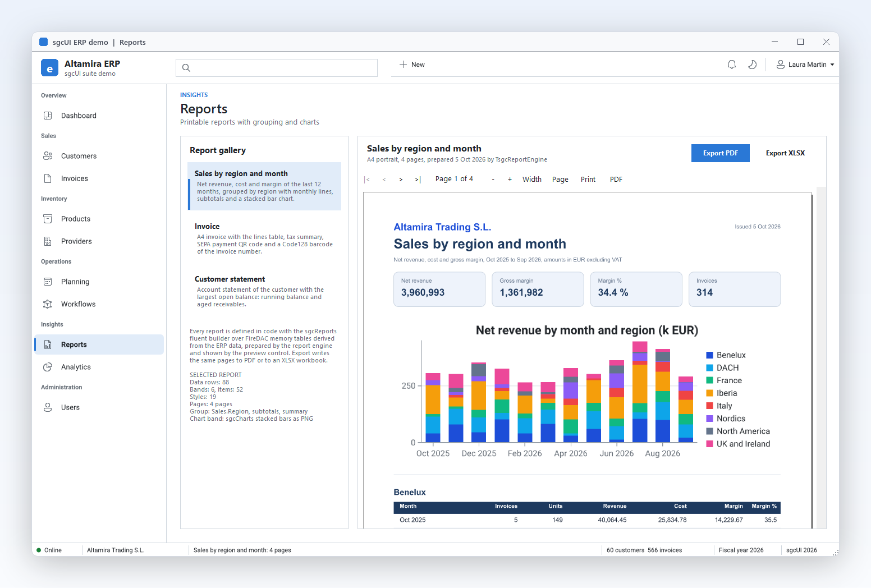Navigate to Products in the sidebar

pos(99,219)
